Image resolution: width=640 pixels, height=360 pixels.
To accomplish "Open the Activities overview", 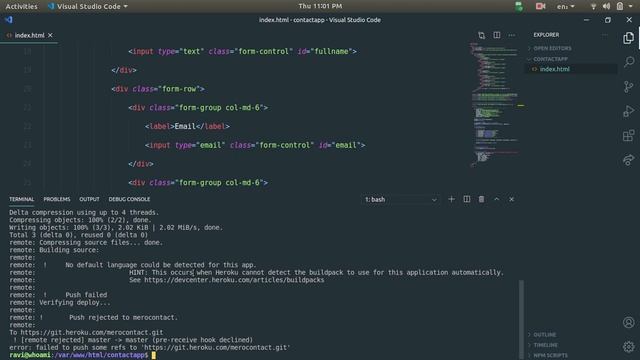I will pos(21,6).
